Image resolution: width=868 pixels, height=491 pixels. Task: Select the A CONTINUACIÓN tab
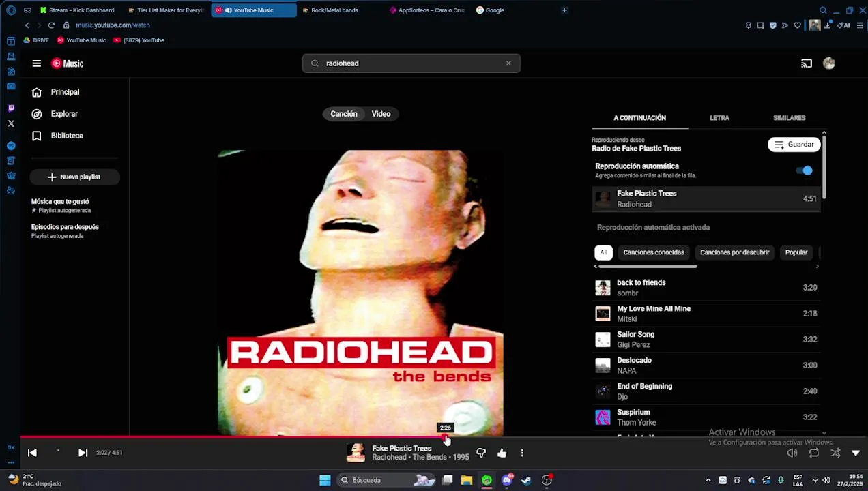[x=639, y=118]
